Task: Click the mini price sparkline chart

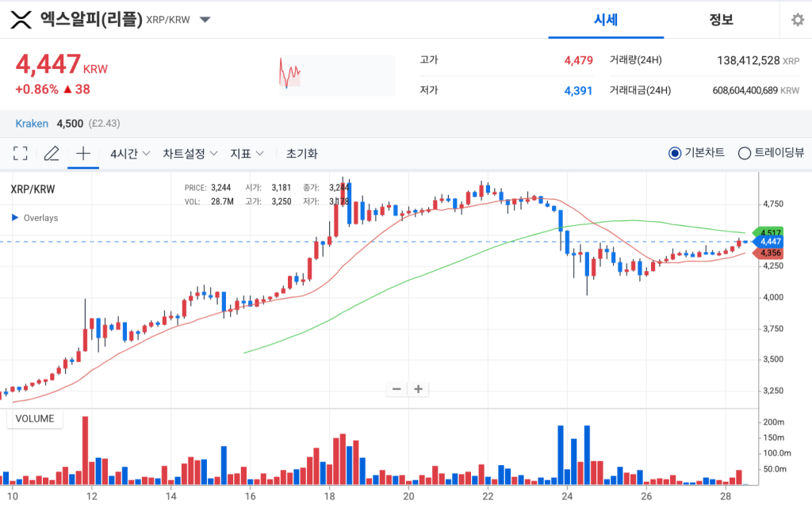Action: (337, 75)
